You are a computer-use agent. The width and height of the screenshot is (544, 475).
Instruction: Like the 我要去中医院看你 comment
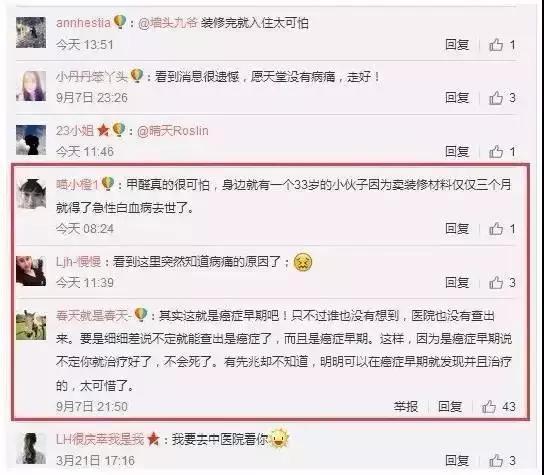496,460
